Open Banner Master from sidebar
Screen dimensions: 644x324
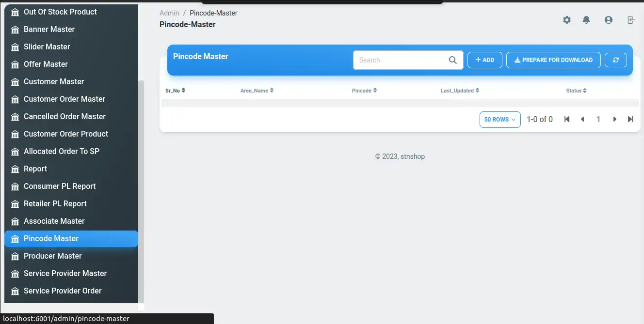[49, 29]
